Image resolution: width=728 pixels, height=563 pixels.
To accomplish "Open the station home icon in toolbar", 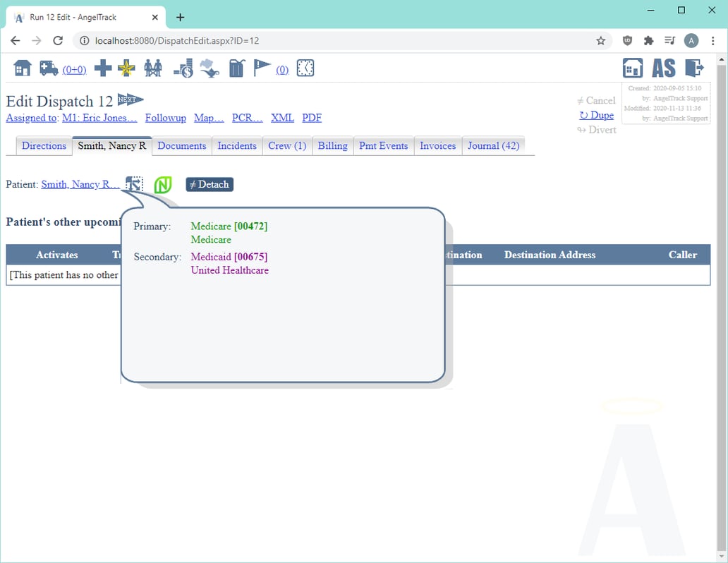I will [x=23, y=68].
